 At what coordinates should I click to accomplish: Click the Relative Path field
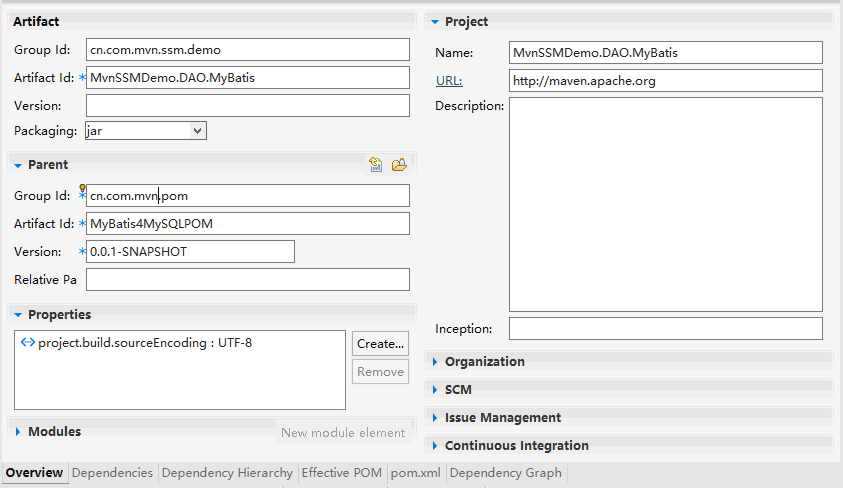pos(248,279)
